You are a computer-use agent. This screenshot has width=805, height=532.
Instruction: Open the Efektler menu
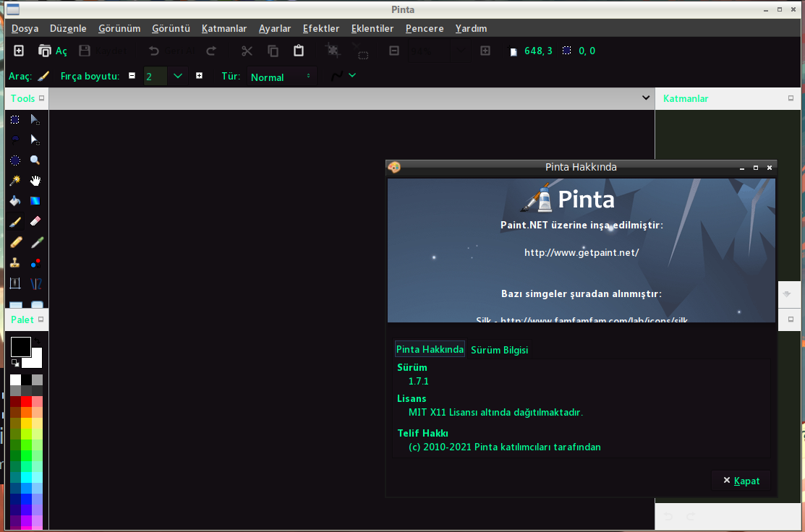pyautogui.click(x=321, y=29)
